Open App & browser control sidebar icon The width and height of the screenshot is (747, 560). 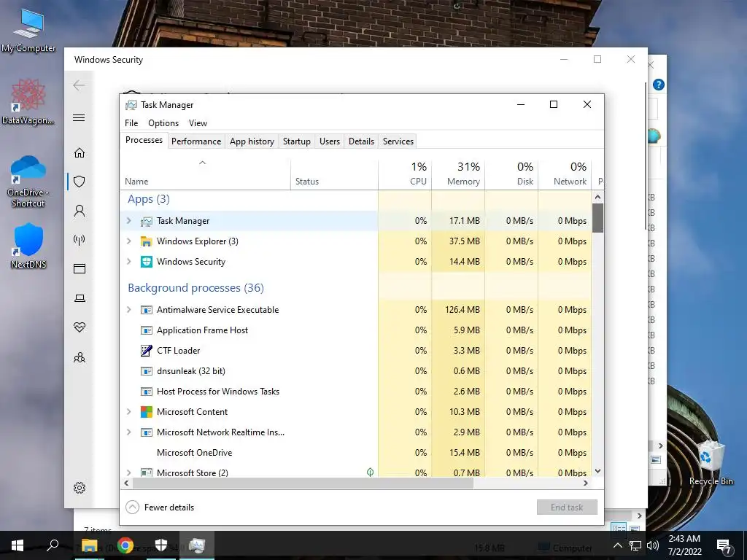click(80, 268)
